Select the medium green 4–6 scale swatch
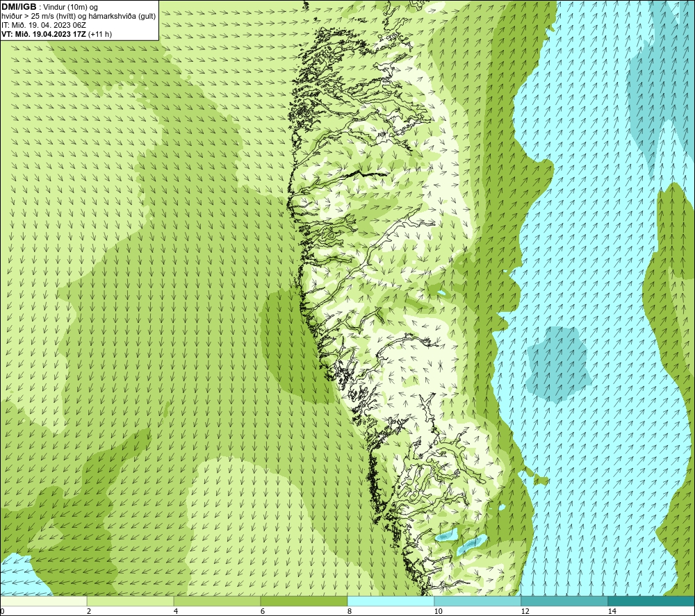This screenshot has width=695, height=616. [x=217, y=601]
